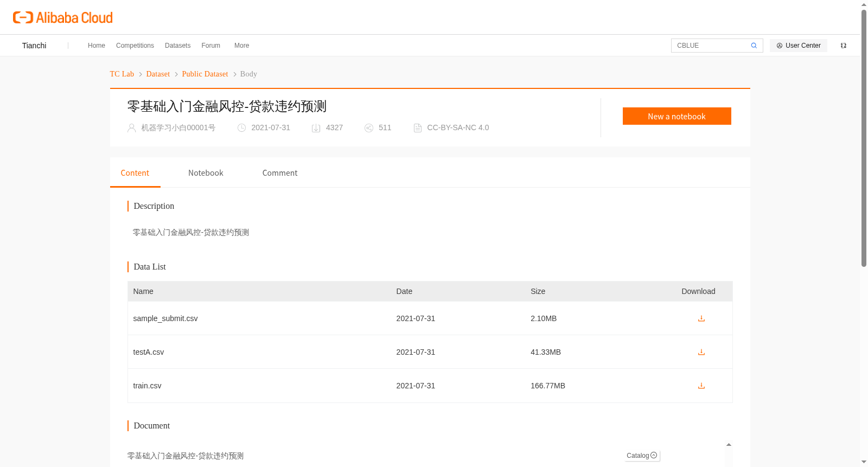The width and height of the screenshot is (868, 467).
Task: Click the Download column header
Action: coord(698,291)
